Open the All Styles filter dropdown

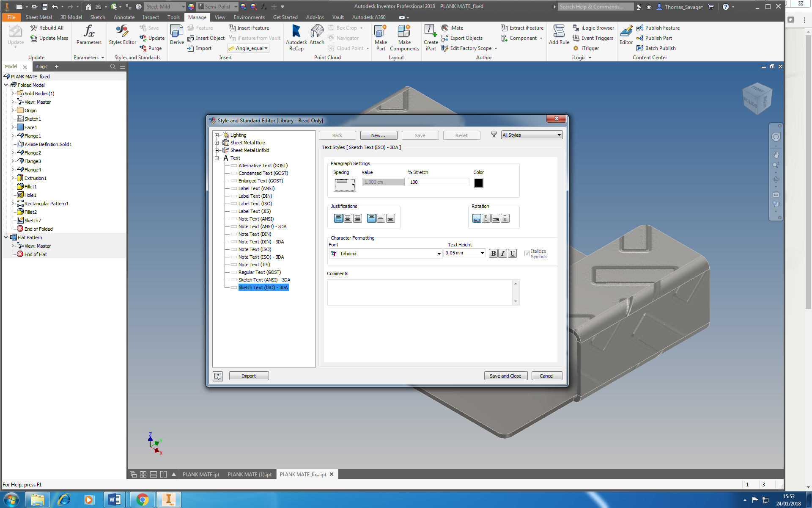[x=532, y=135]
